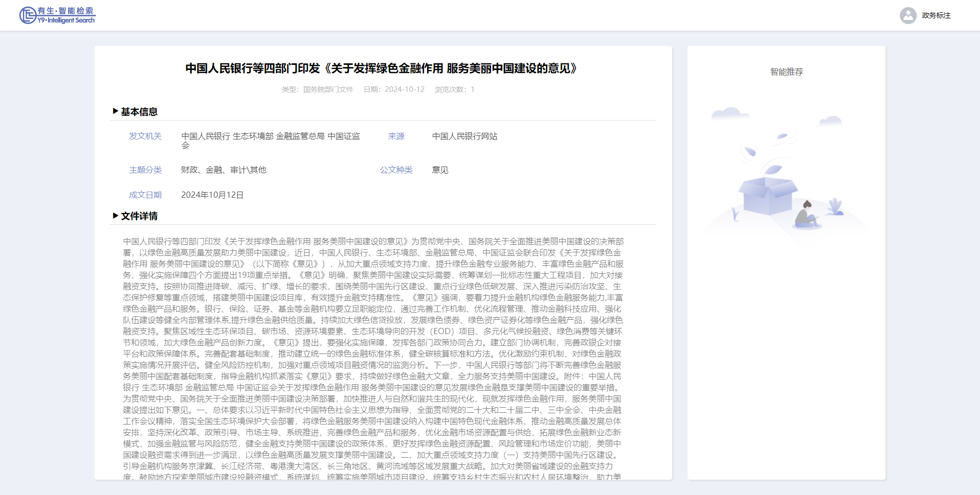Open the 政务标注 user menu
The image size is (980, 495).
click(x=936, y=15)
